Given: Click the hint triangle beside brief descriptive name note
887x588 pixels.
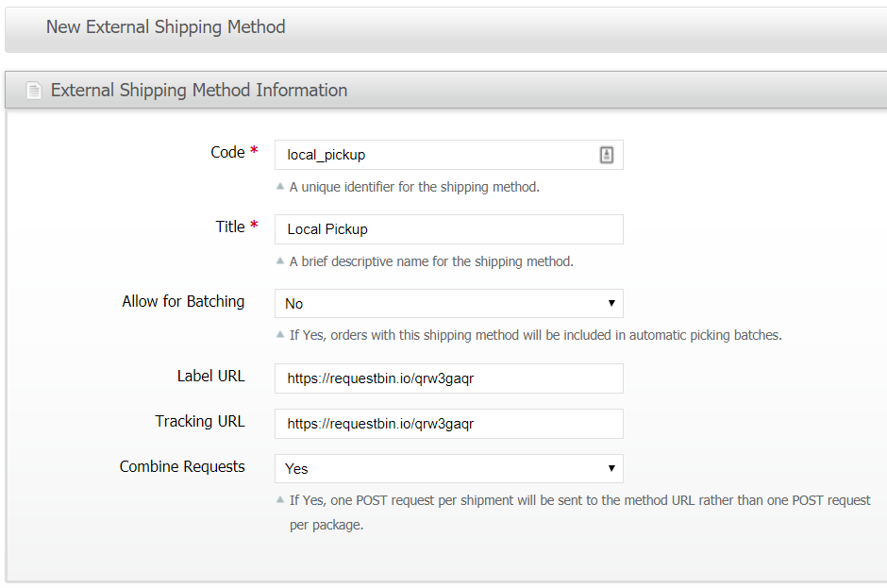Looking at the screenshot, I should point(280,260).
